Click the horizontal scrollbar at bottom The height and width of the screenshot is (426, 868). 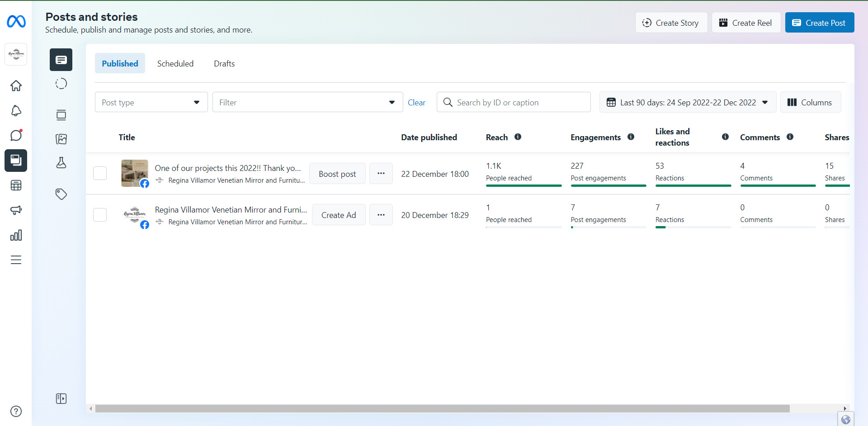click(442, 409)
